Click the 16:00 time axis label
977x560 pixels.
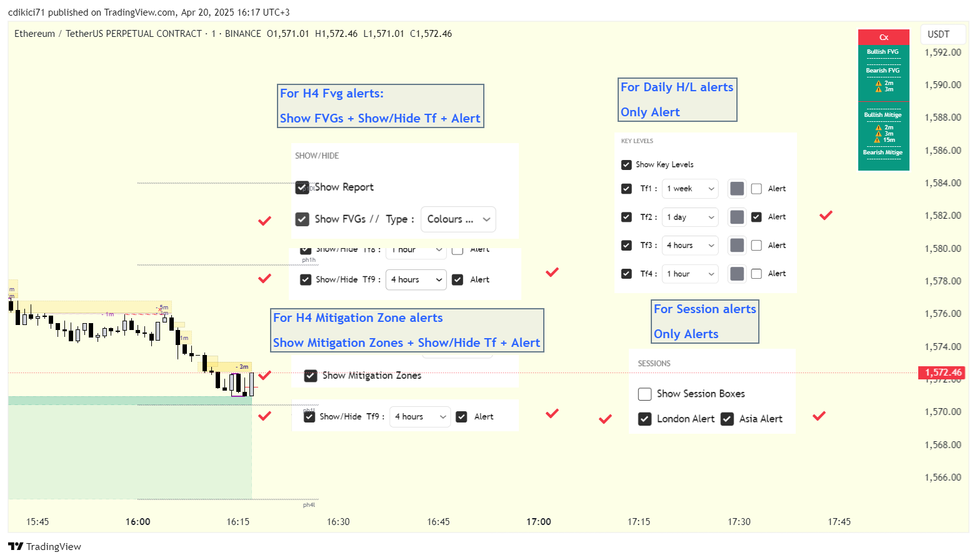[x=138, y=522]
